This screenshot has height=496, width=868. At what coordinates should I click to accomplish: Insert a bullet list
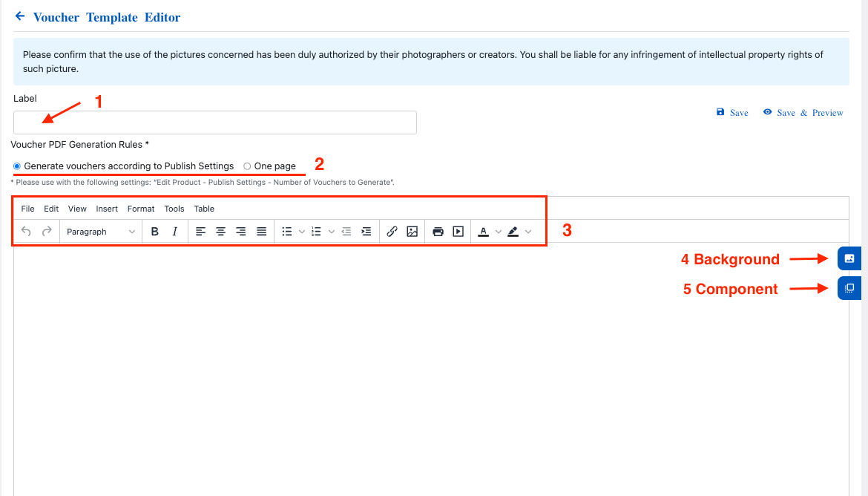(x=287, y=231)
